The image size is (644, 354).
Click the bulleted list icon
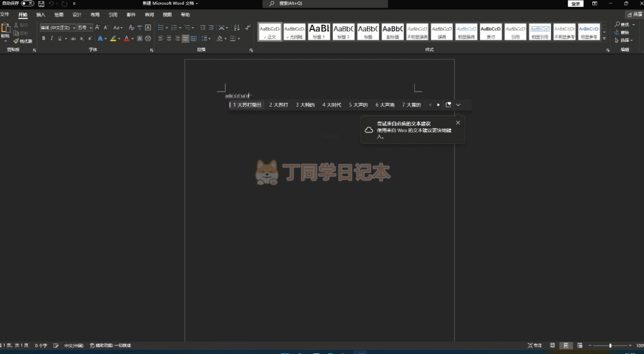161,27
